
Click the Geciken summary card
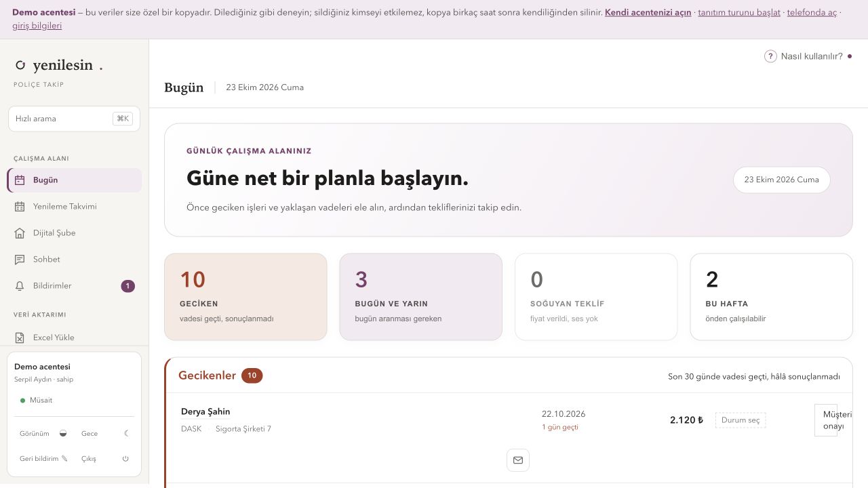coord(245,297)
